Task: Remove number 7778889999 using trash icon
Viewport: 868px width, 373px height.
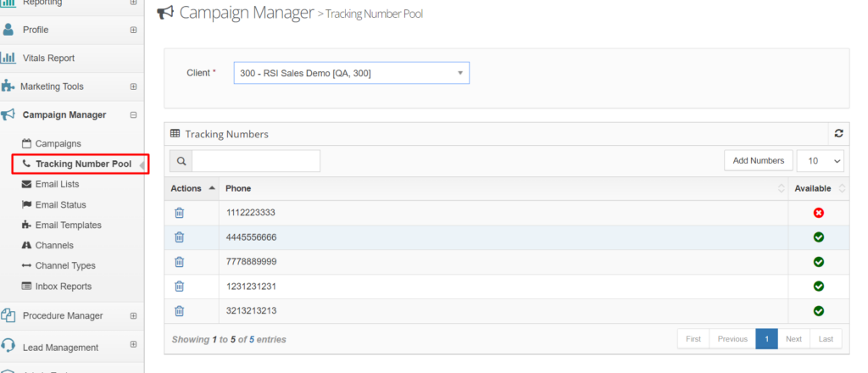Action: click(x=180, y=261)
